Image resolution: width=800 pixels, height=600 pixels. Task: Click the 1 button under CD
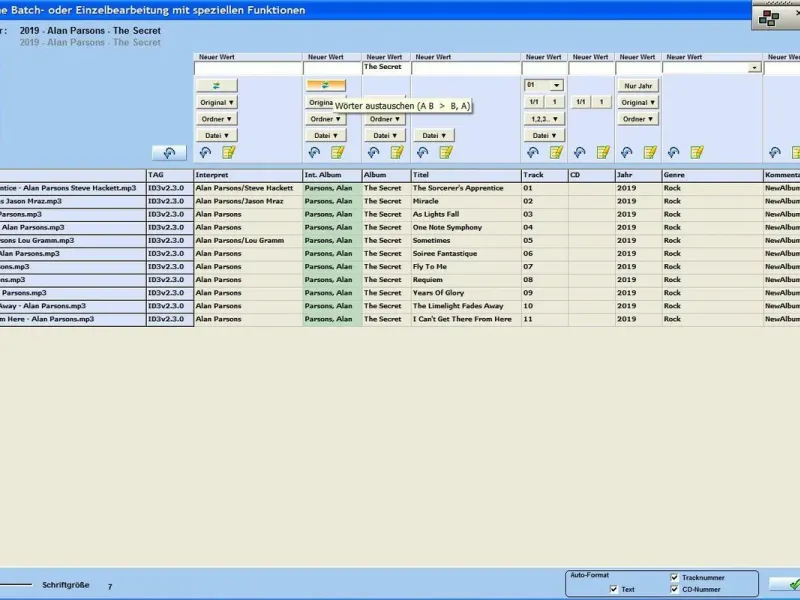click(602, 102)
